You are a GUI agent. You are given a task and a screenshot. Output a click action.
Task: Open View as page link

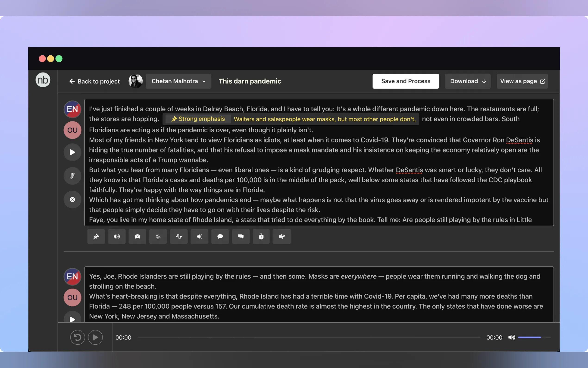[x=522, y=81]
